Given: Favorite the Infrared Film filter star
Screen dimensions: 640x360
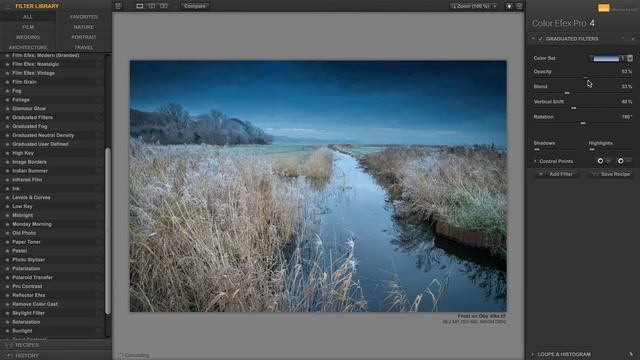Looking at the screenshot, I should 7,180.
